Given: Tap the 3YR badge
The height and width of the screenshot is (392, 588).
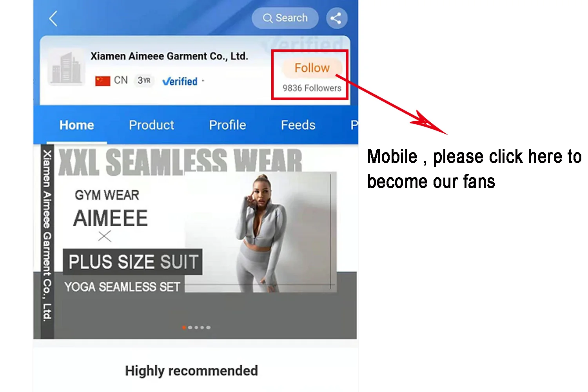Looking at the screenshot, I should click(144, 80).
